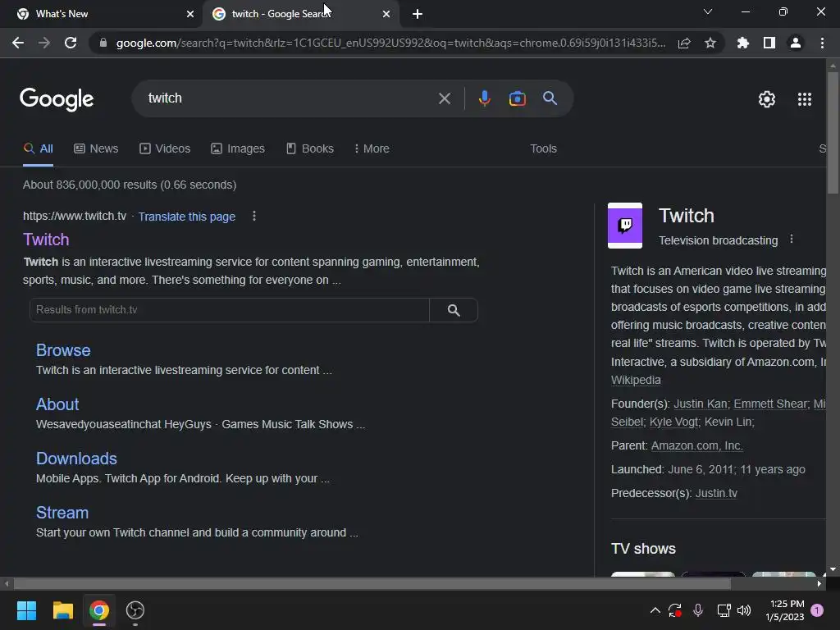Open the Amazon.com, Inc. parent link
840x630 pixels.
696,445
